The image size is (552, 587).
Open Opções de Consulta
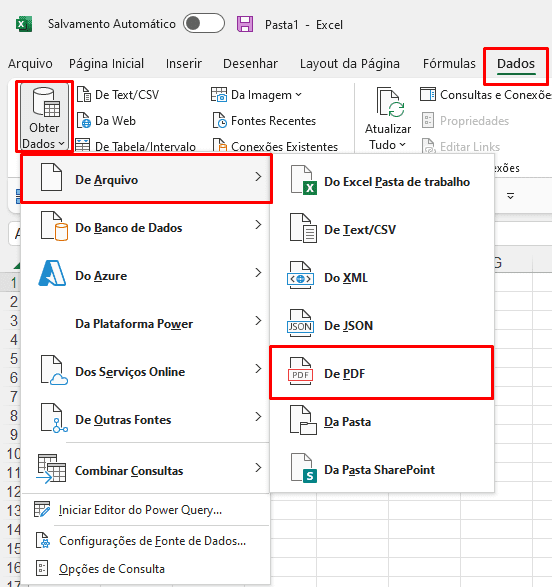coord(146,569)
